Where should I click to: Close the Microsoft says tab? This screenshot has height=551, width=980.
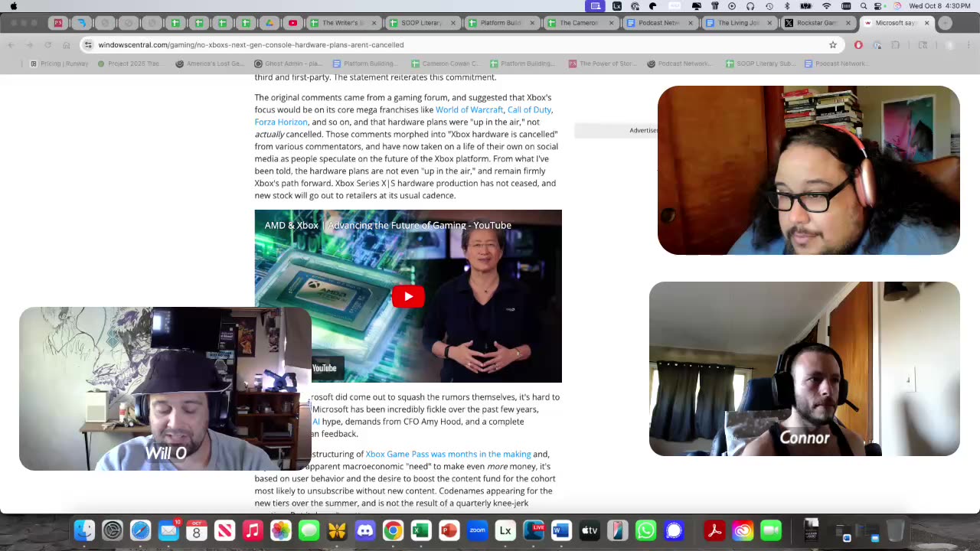pos(926,23)
